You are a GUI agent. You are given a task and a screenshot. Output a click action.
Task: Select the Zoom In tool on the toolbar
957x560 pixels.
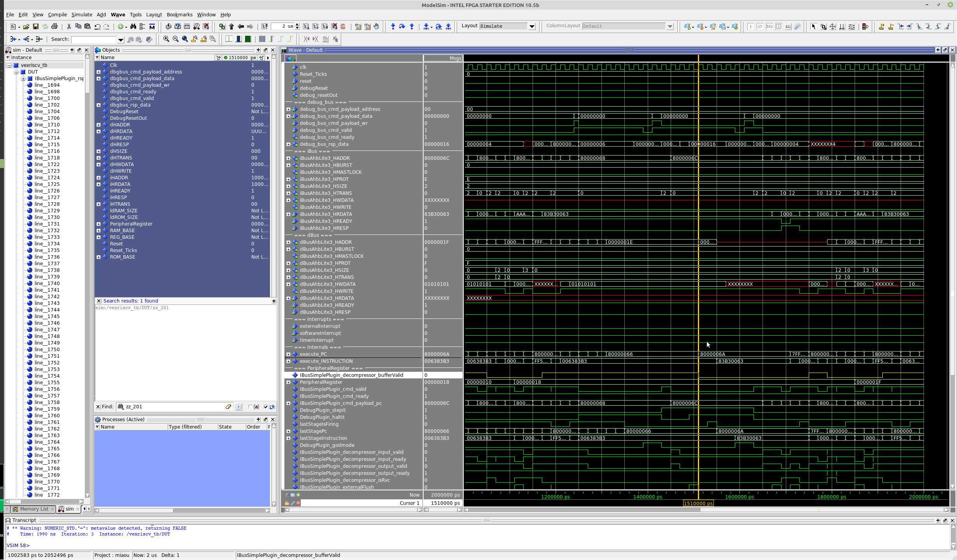[166, 39]
